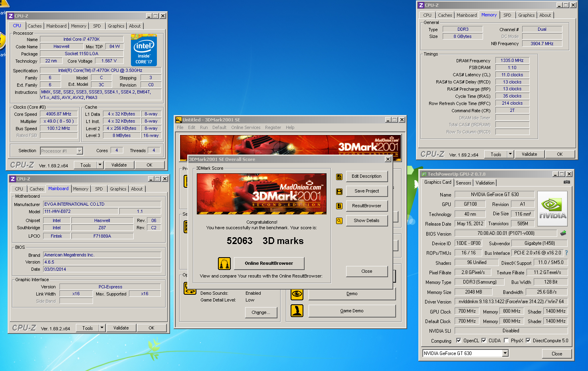Click the ResultBrowser button
This screenshot has height=371, width=588.
[x=366, y=206]
